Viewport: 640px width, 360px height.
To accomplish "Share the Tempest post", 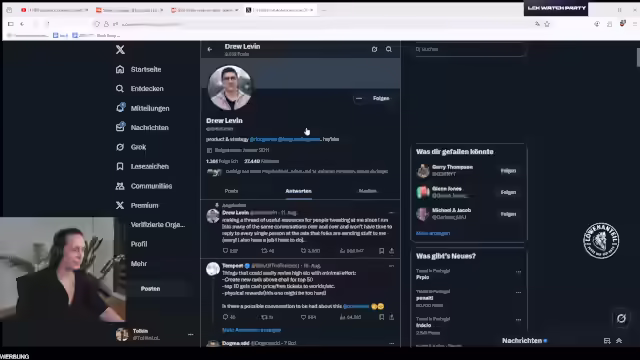I will pos(391,317).
